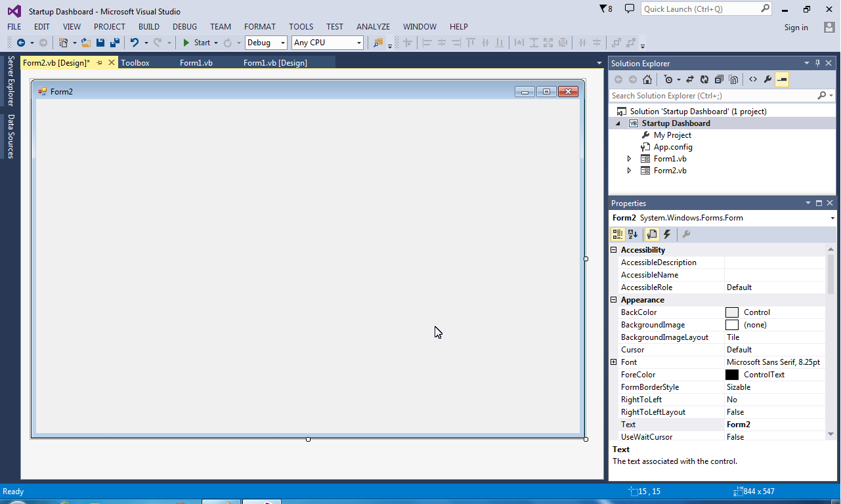The image size is (841, 504).
Task: Click the Find in Files toolbar icon
Action: click(377, 43)
